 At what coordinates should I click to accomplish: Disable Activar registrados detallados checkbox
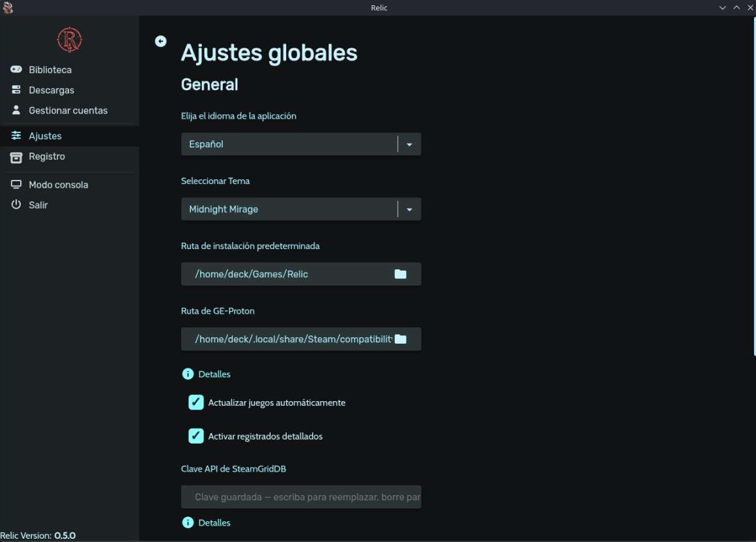point(196,436)
